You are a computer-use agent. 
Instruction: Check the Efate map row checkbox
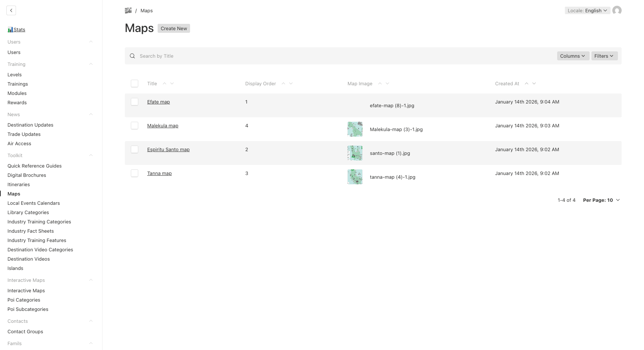point(135,102)
